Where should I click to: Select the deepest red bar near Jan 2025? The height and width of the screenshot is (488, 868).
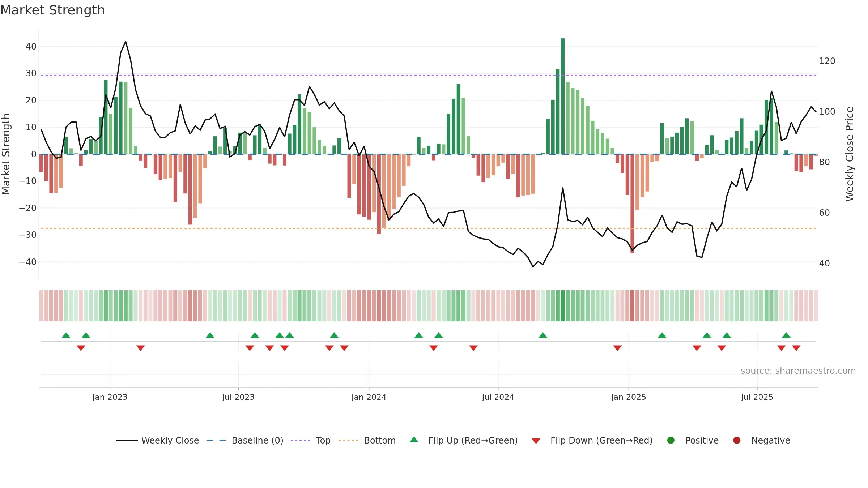tap(632, 203)
